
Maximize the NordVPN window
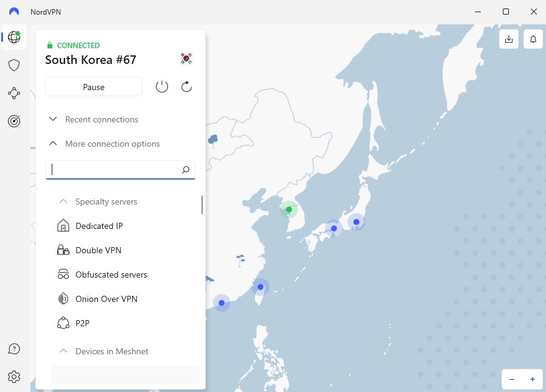click(506, 12)
